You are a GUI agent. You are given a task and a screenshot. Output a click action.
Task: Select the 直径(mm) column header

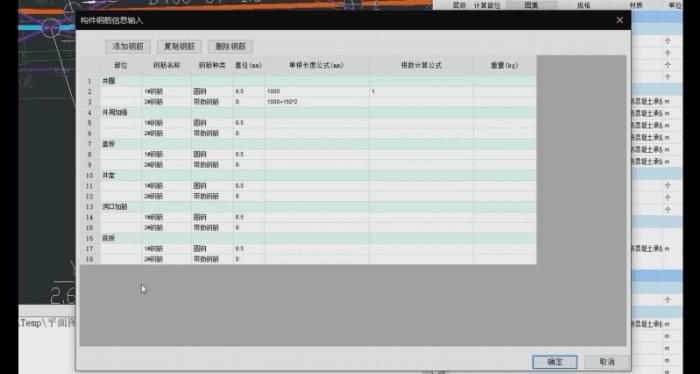click(x=249, y=66)
